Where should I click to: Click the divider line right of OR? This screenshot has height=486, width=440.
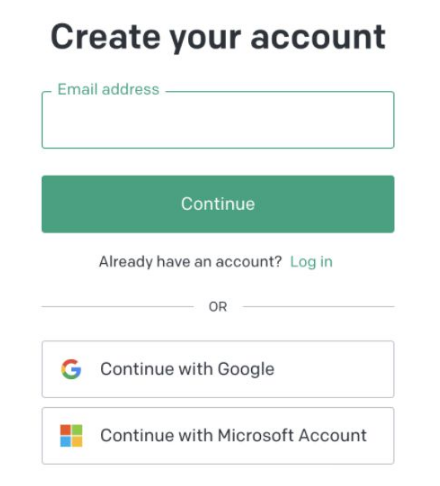tap(318, 306)
